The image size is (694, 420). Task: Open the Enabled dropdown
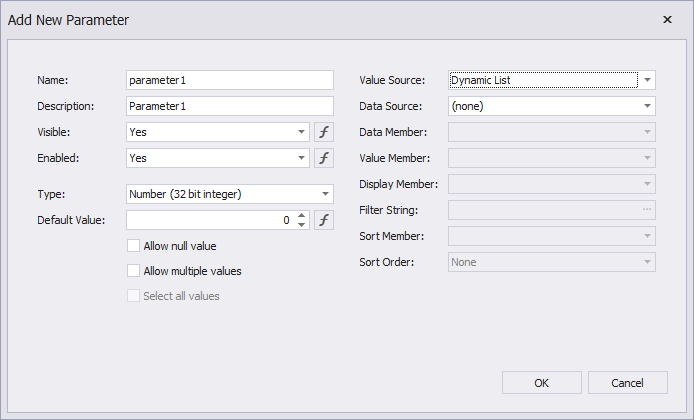(x=301, y=158)
